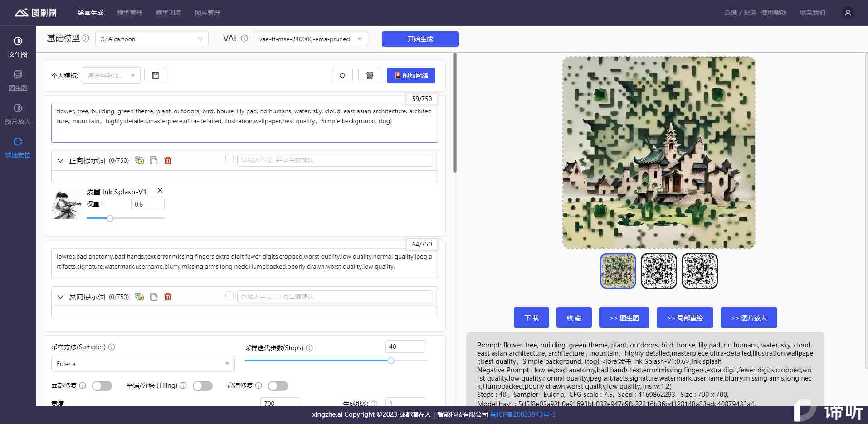This screenshot has height=424, width=868.
Task: Click the red delete icon in 正向提示词 row
Action: coord(168,160)
